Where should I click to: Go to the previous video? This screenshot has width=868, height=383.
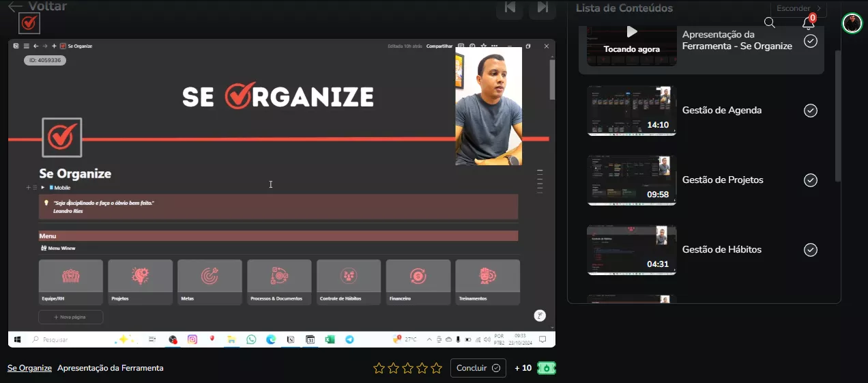coord(509,8)
